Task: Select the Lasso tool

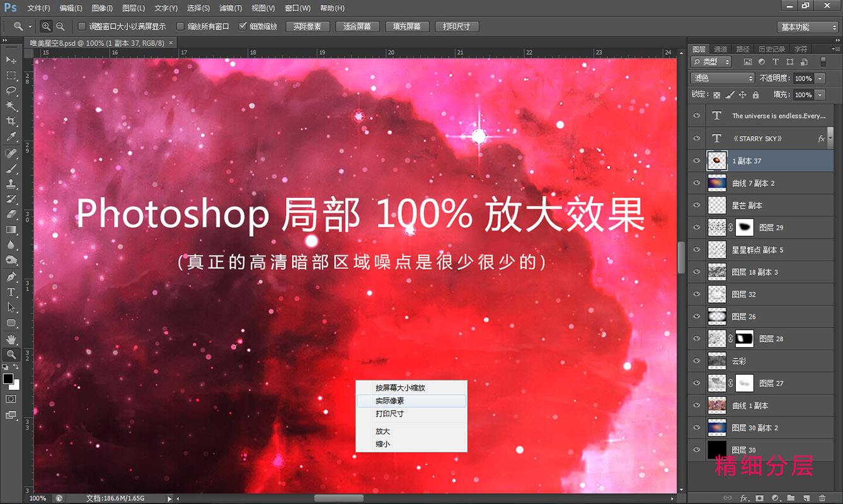Action: coord(11,91)
